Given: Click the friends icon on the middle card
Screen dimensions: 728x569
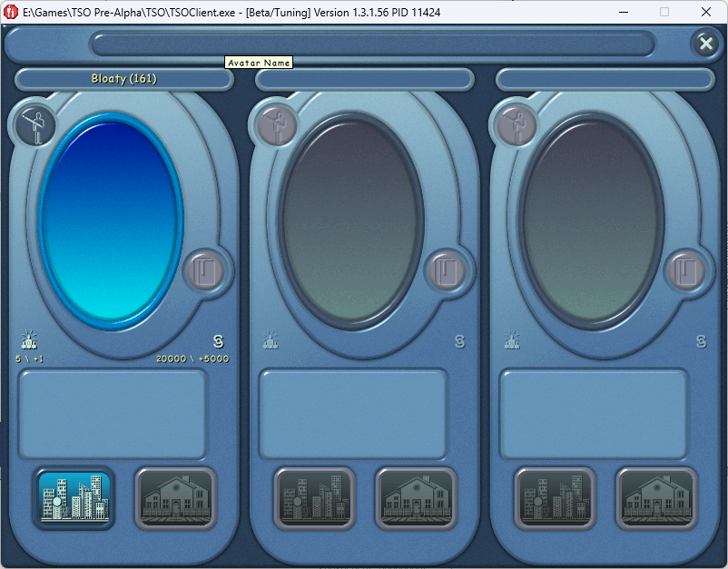Looking at the screenshot, I should tap(271, 340).
